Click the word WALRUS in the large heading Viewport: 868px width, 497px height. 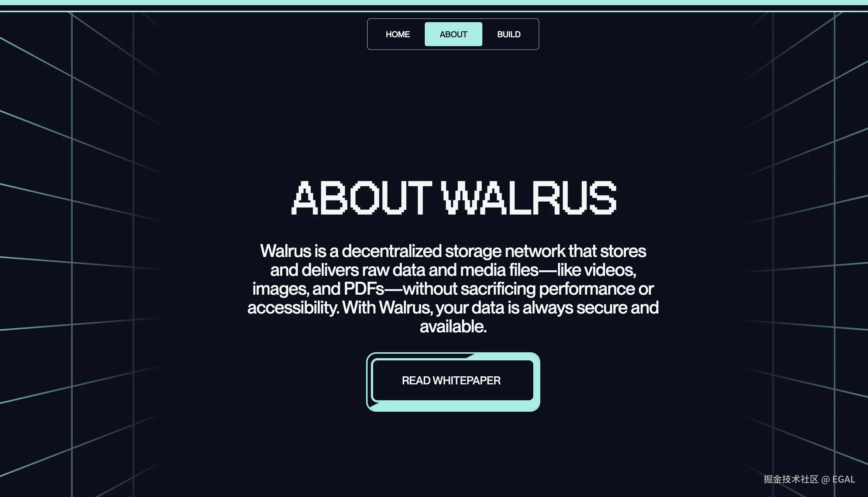click(528, 198)
